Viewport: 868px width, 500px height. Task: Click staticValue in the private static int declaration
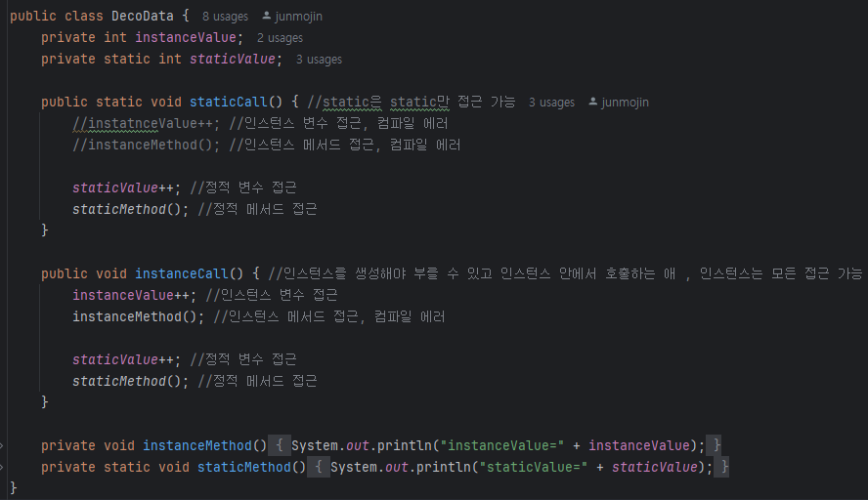pos(233,60)
